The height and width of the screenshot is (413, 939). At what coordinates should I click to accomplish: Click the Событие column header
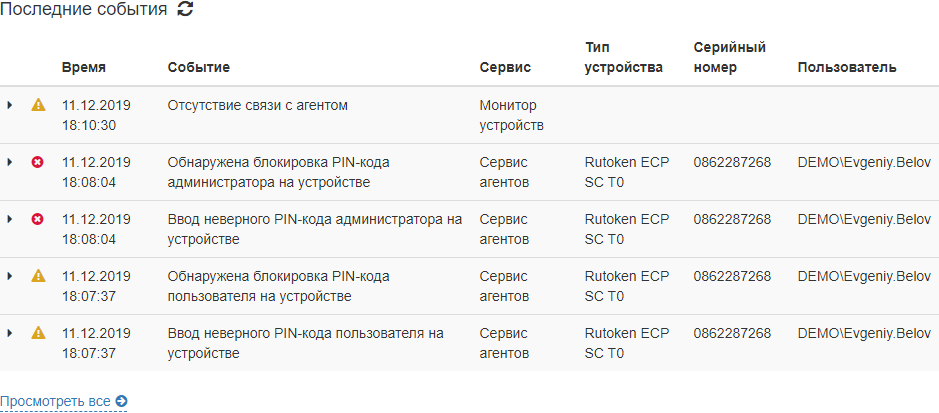198,68
